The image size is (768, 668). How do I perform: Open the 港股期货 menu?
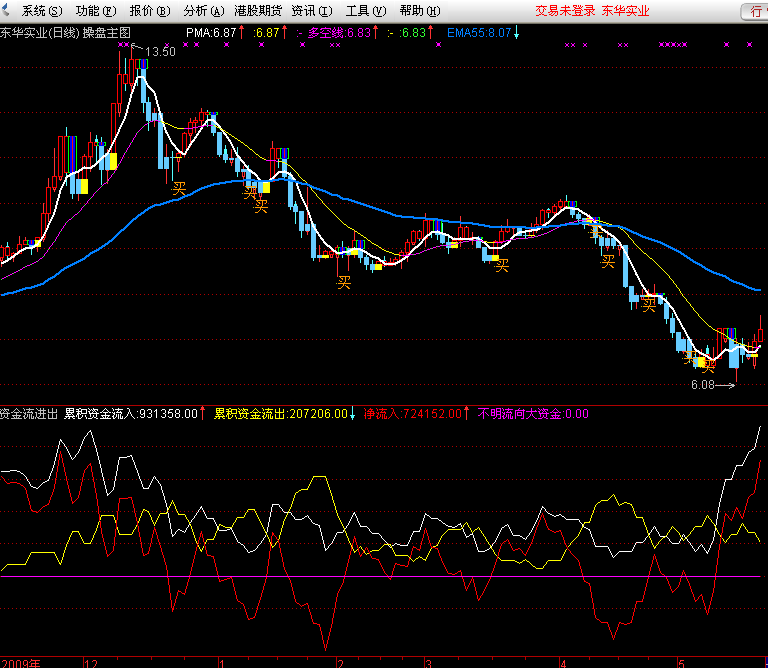tap(258, 11)
